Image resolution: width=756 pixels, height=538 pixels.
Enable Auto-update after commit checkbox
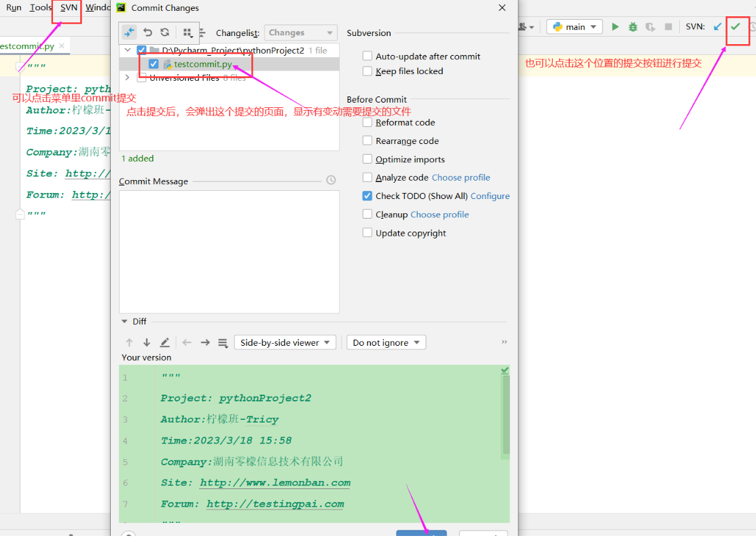pos(367,56)
